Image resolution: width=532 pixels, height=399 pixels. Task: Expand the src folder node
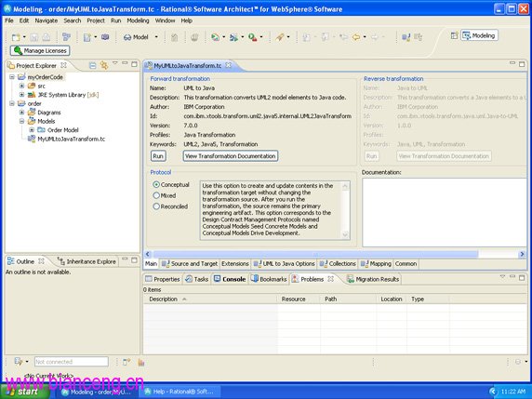[x=21, y=86]
